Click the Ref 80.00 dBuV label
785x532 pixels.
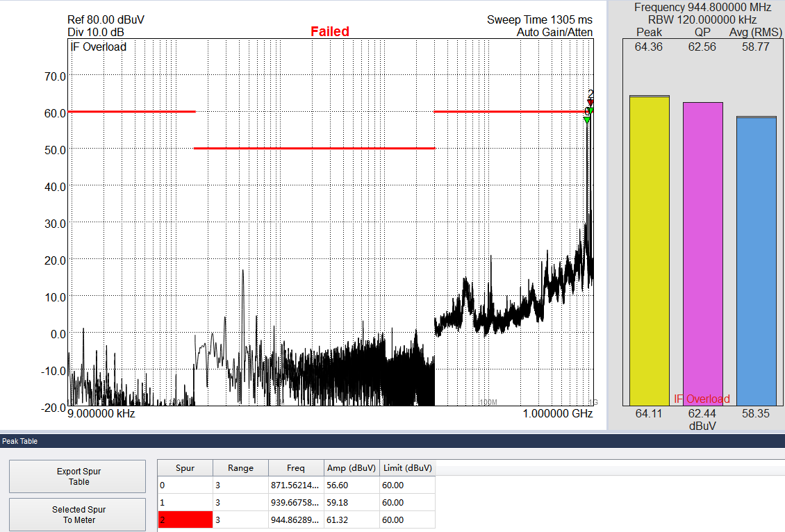click(106, 19)
